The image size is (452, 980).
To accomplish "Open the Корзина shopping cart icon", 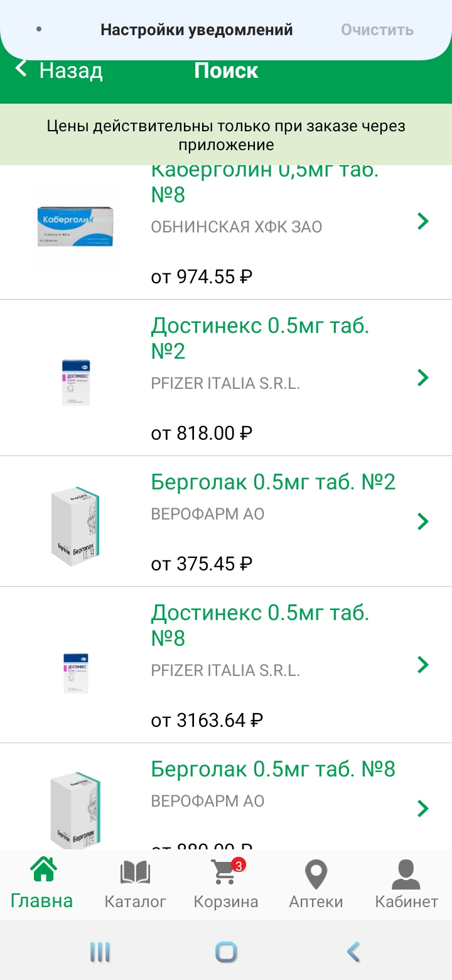I will coord(225,872).
